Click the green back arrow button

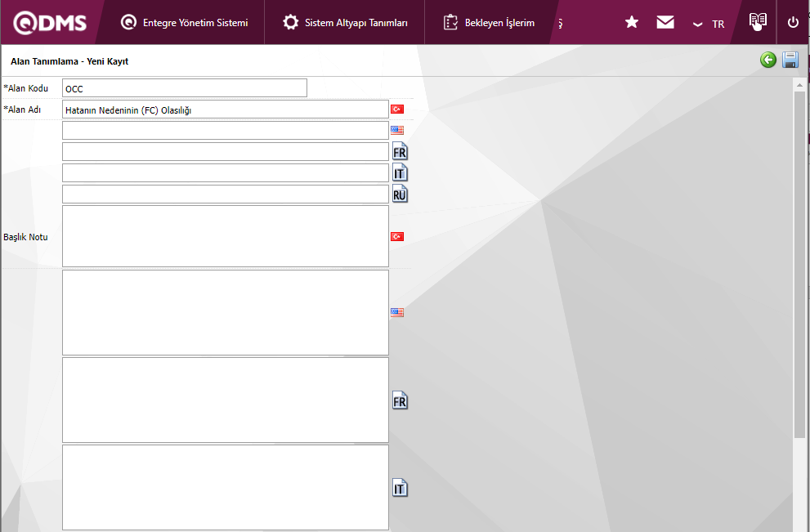point(768,60)
